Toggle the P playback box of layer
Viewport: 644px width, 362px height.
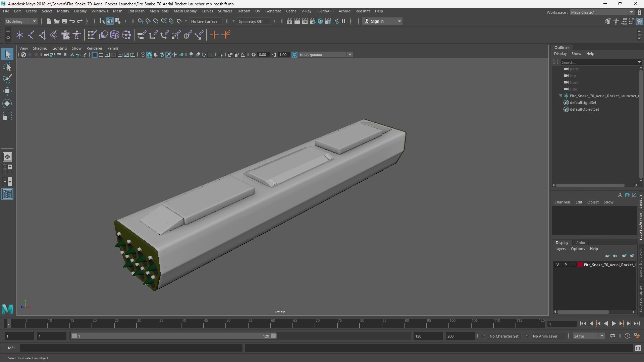[x=566, y=265]
